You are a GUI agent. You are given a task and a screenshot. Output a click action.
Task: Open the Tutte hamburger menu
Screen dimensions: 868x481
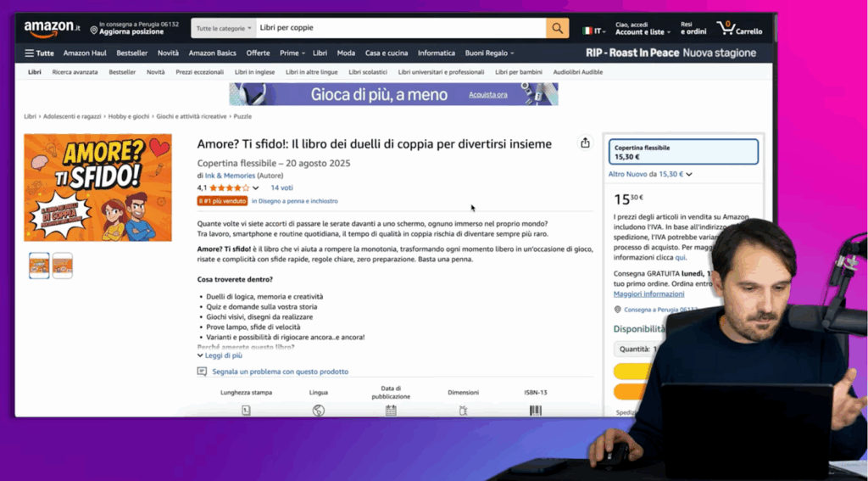[39, 53]
